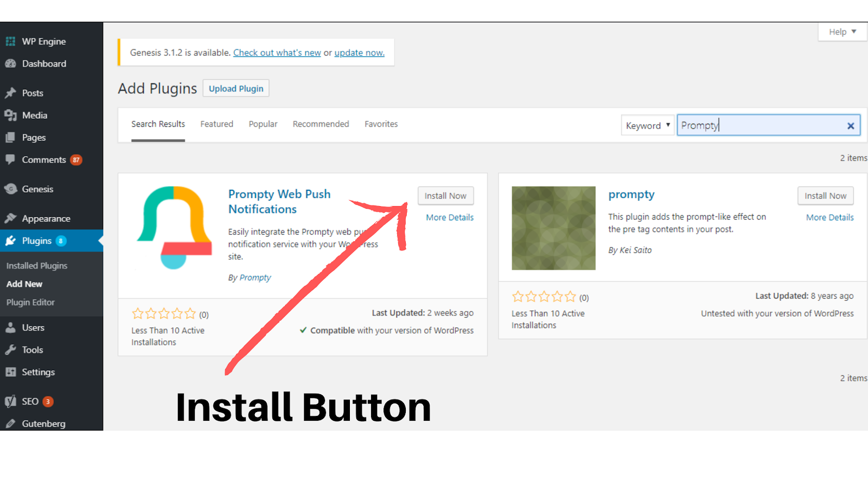868x488 pixels.
Task: Click the Media library icon
Action: (x=10, y=115)
